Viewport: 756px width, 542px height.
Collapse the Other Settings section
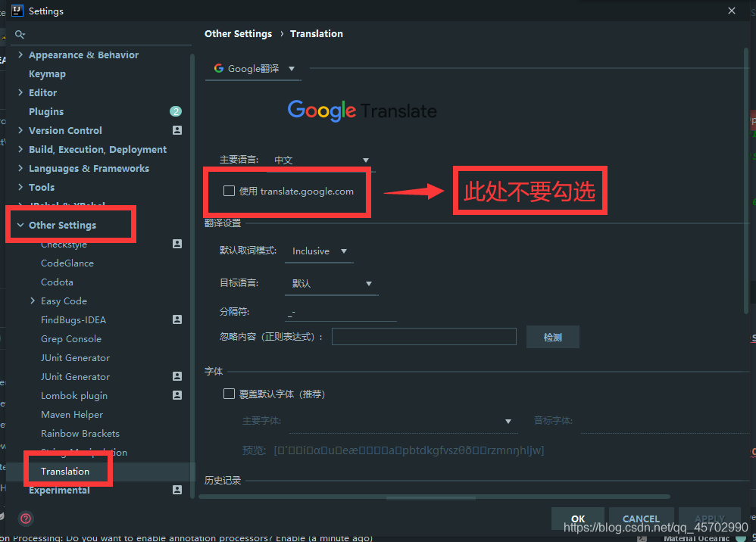click(20, 225)
